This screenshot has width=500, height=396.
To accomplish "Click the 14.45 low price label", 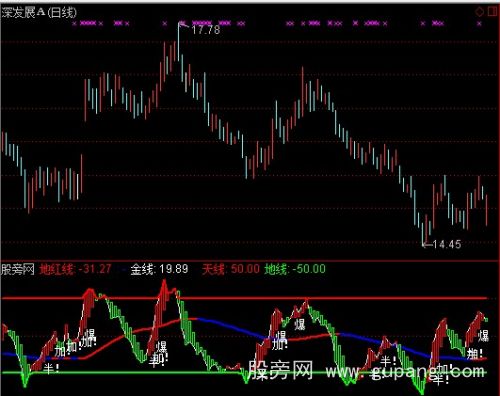I will click(447, 244).
